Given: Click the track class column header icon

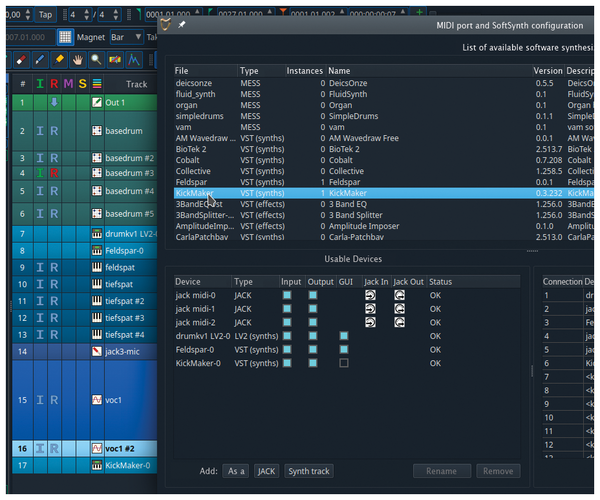Looking at the screenshot, I should (x=97, y=84).
